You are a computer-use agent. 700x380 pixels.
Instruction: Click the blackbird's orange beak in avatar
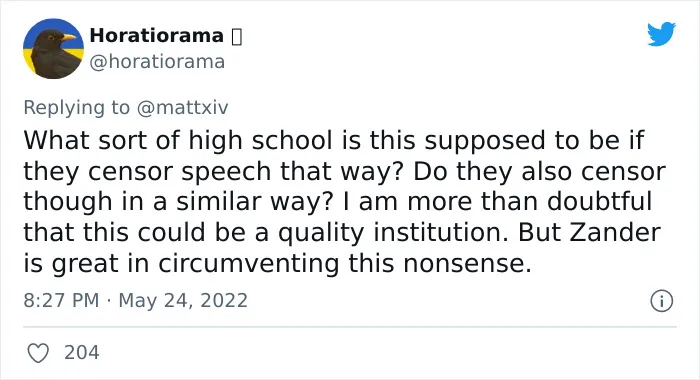click(x=69, y=38)
